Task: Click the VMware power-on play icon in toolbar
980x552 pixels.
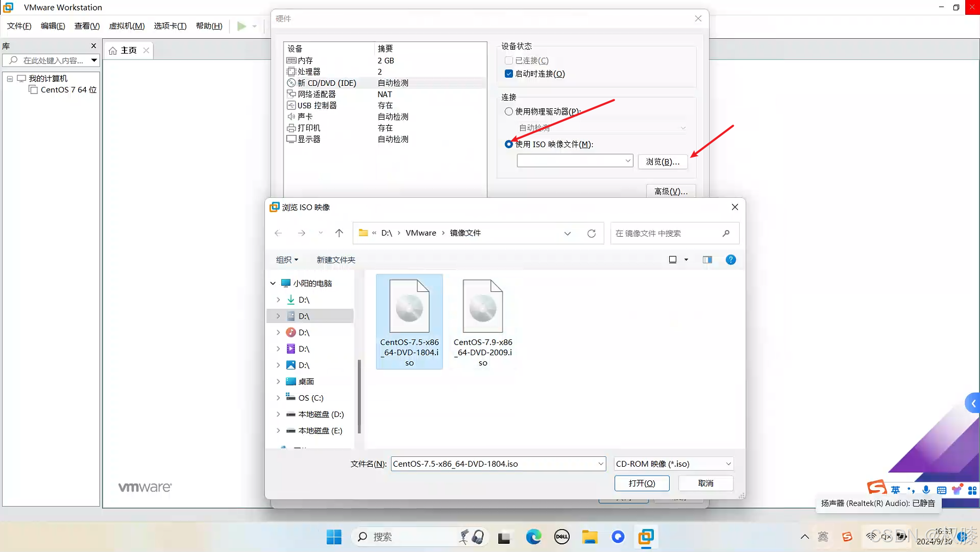Action: coord(241,26)
